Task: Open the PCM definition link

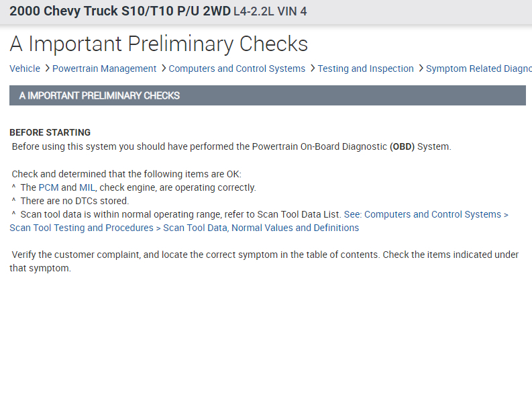Action: coord(48,187)
